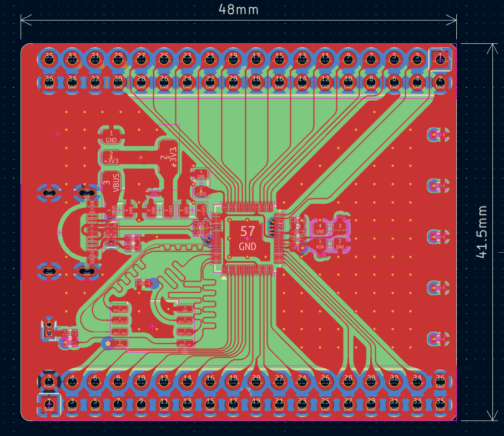
Task: Select the square pad 1 of top header
Action: click(440, 59)
